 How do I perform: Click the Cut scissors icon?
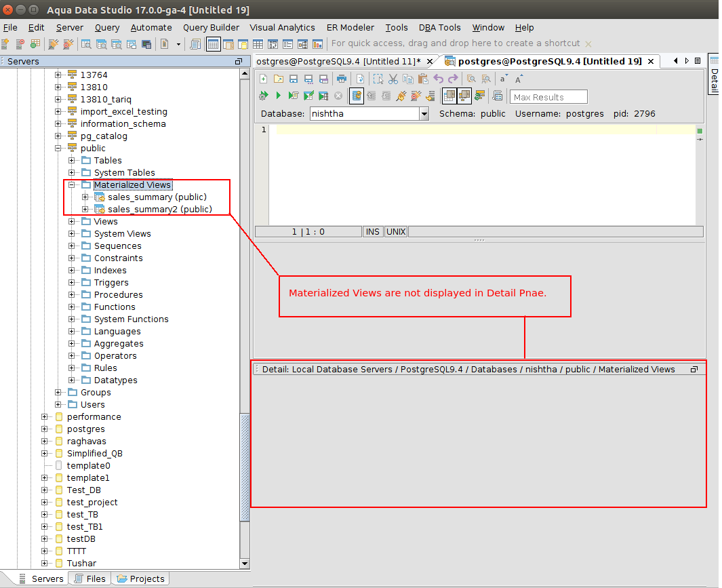(393, 79)
